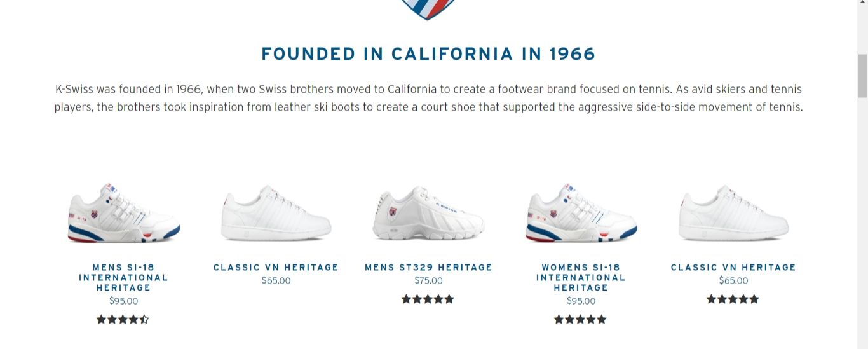Click the Mens ST329 Heritage title link
868x349 pixels.
point(428,267)
